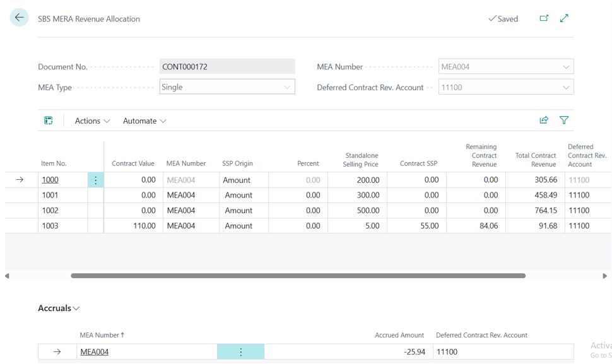Open the MEA Type dropdown
The height and width of the screenshot is (364, 612).
[x=287, y=87]
